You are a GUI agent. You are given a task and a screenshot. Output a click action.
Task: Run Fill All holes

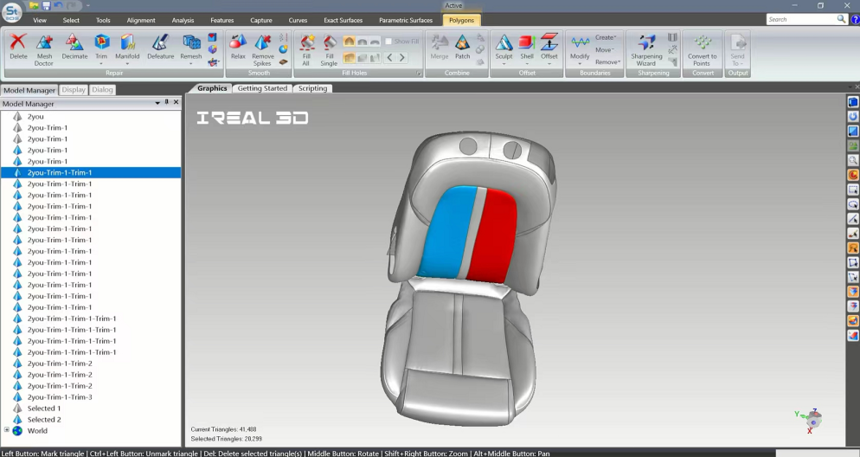(306, 49)
